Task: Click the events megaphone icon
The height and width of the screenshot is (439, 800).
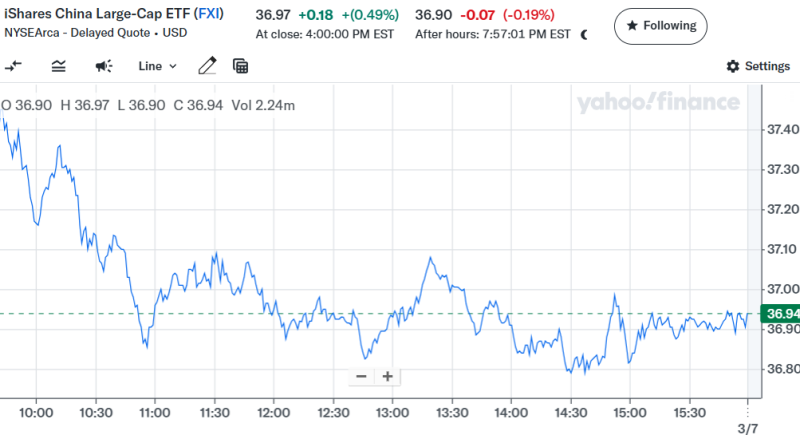Action: pos(103,67)
